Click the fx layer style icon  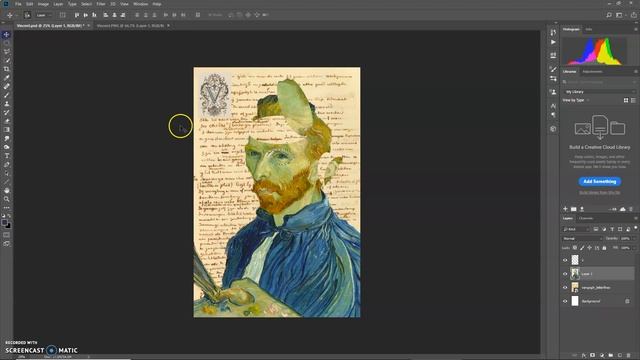click(x=584, y=356)
